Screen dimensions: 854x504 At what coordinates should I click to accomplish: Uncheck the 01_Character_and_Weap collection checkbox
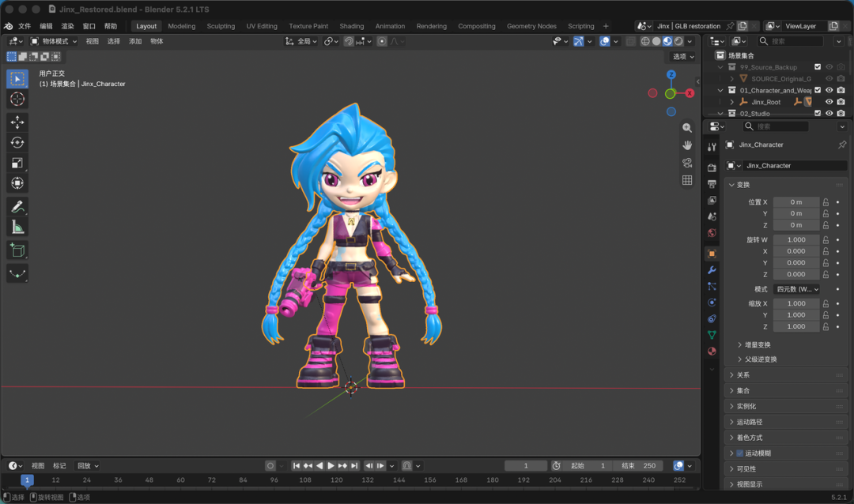(x=818, y=90)
